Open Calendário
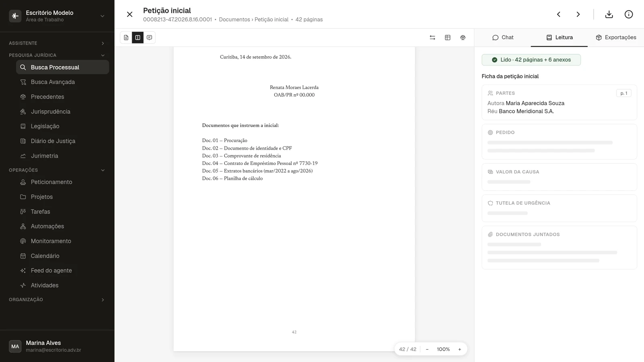This screenshot has height=362, width=644. [62, 256]
